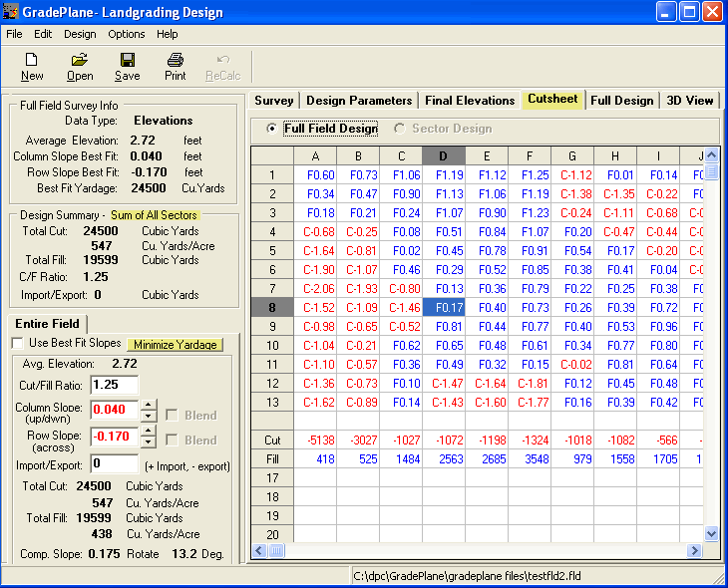Enable Use Best Fit Slopes checkbox
The width and height of the screenshot is (728, 588).
point(18,344)
